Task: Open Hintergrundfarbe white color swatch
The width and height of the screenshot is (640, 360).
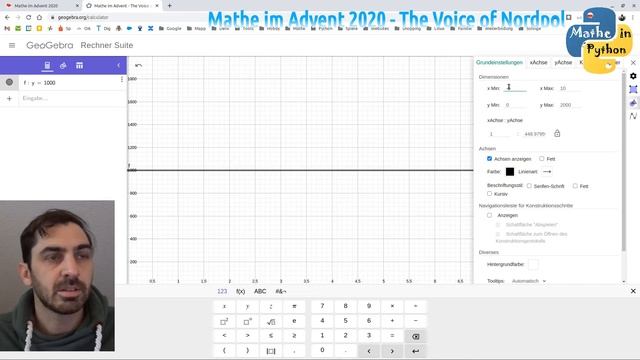Action: (x=533, y=264)
